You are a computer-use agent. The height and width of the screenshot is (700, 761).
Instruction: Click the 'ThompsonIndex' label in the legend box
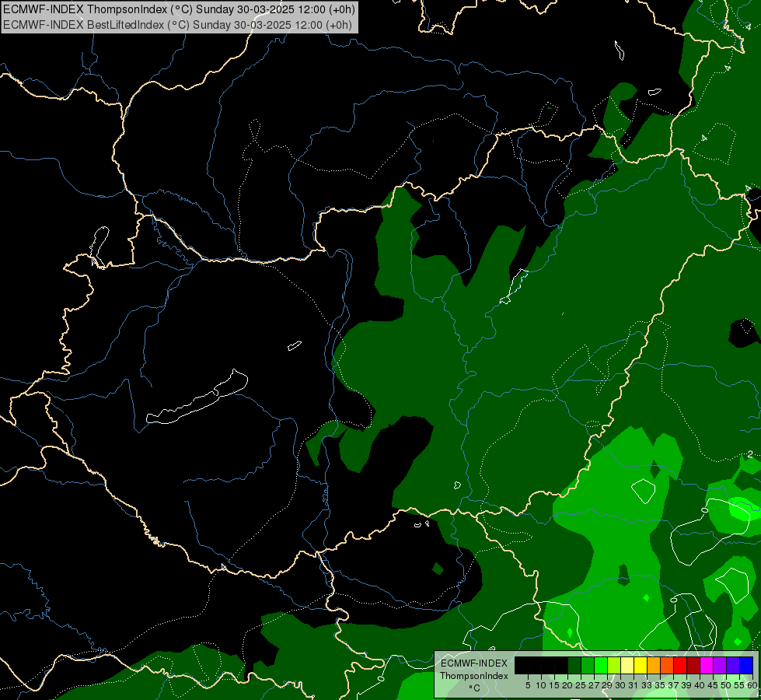(474, 676)
